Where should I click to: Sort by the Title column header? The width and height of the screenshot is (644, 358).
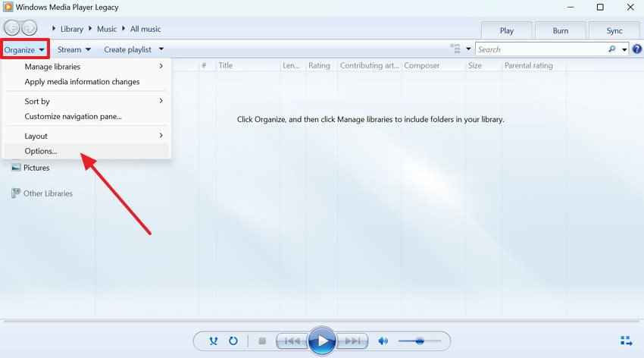pos(248,65)
